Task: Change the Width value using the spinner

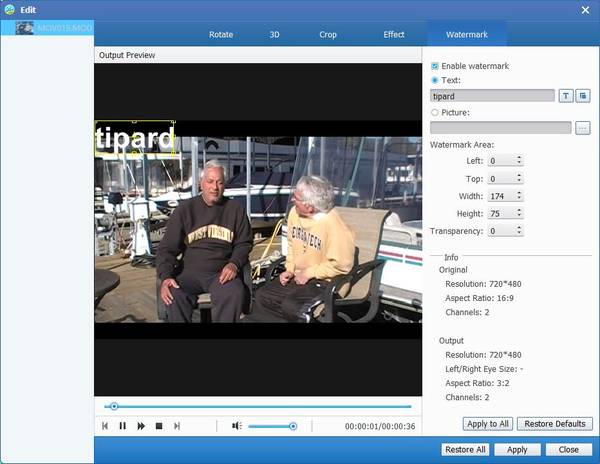Action: 519,196
